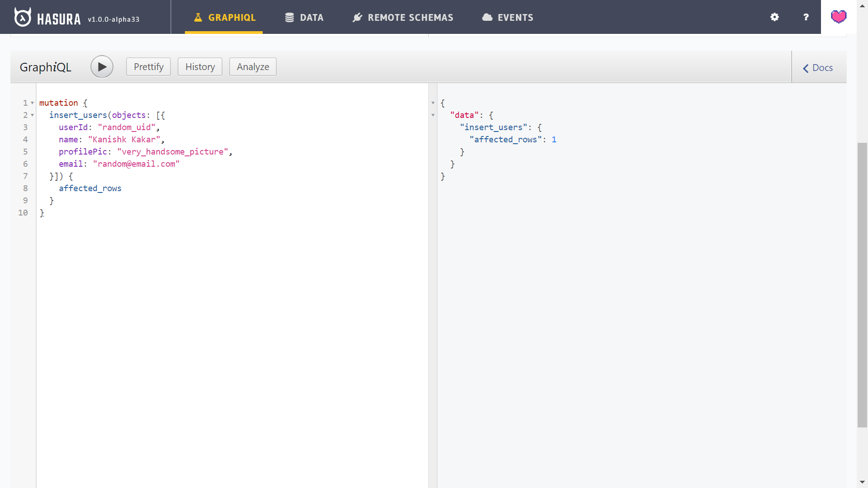Image resolution: width=868 pixels, height=488 pixels.
Task: Collapse the root object in the result pane
Action: 433,103
